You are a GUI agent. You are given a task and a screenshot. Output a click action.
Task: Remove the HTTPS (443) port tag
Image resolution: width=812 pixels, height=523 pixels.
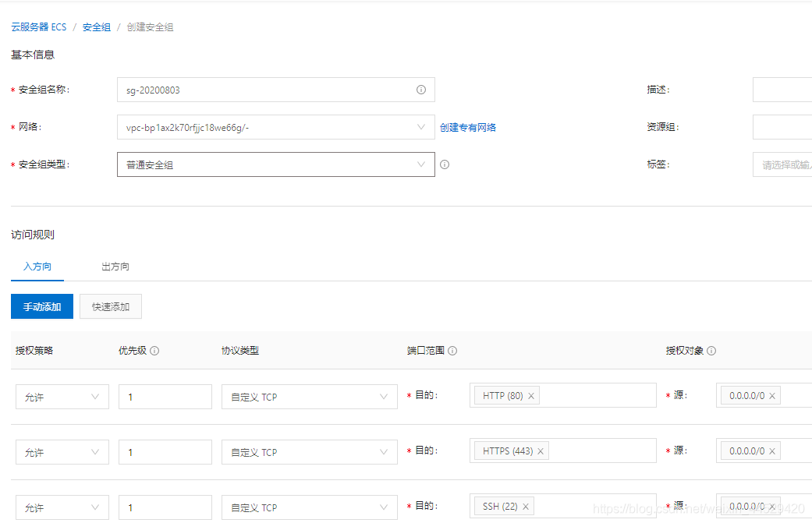pos(541,451)
